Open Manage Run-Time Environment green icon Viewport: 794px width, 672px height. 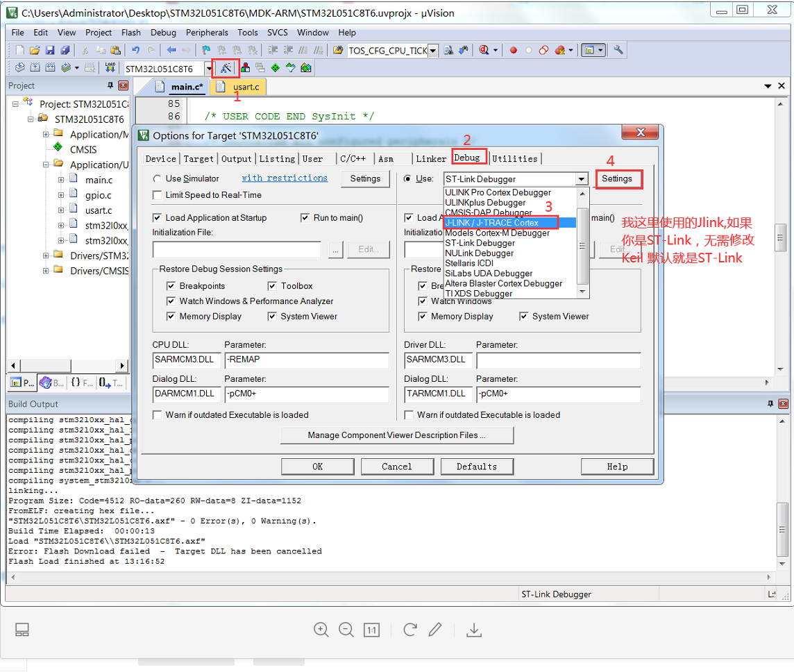(x=276, y=68)
